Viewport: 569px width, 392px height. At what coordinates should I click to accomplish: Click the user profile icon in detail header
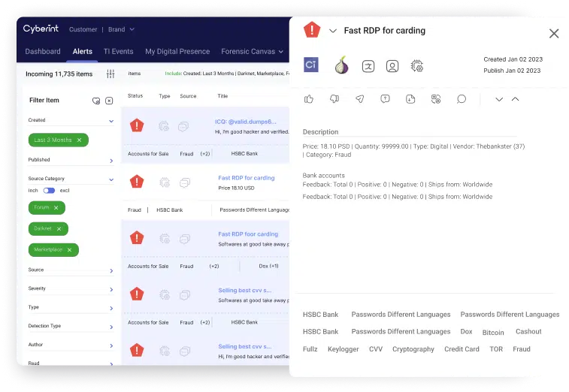coord(392,66)
